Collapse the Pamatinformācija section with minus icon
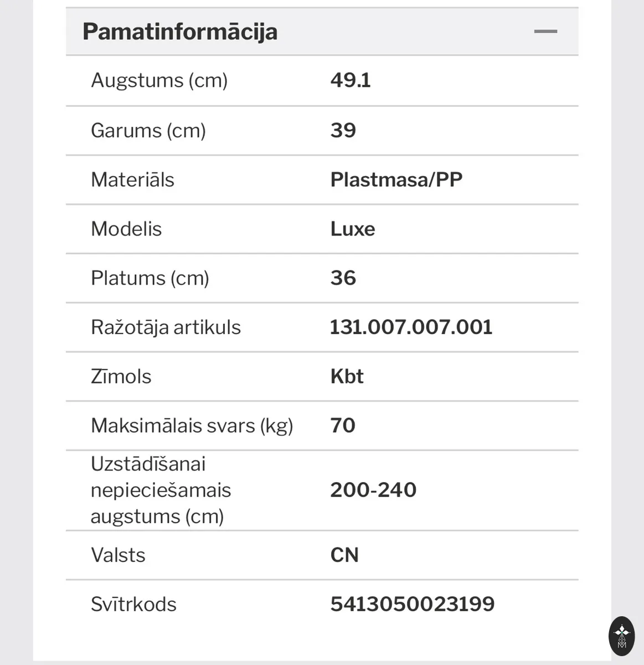This screenshot has width=644, height=665. [545, 32]
